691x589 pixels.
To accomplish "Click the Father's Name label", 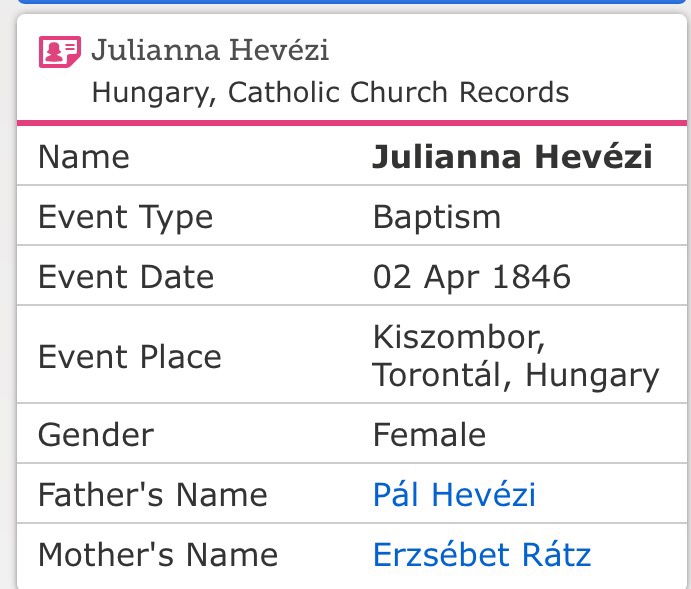I will pyautogui.click(x=152, y=495).
